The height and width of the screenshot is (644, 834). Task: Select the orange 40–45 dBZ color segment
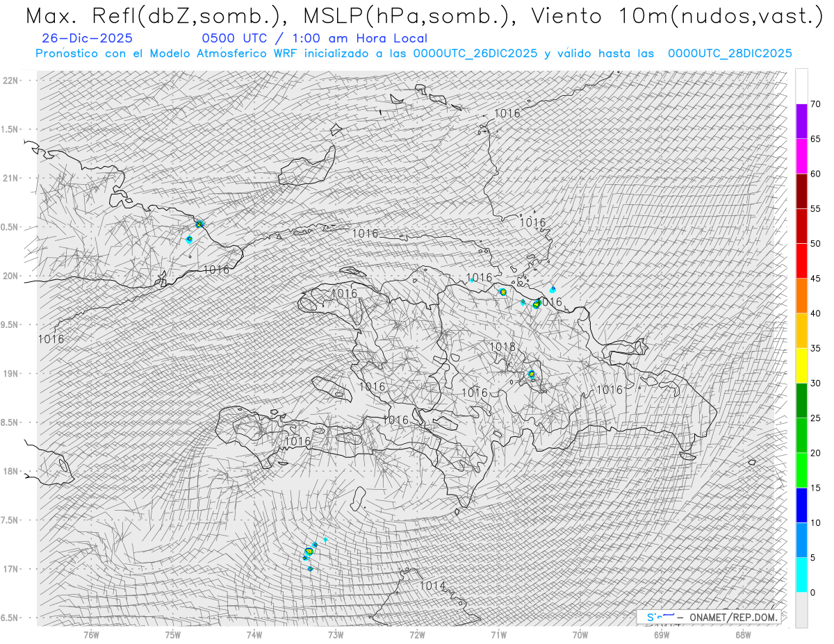(801, 296)
